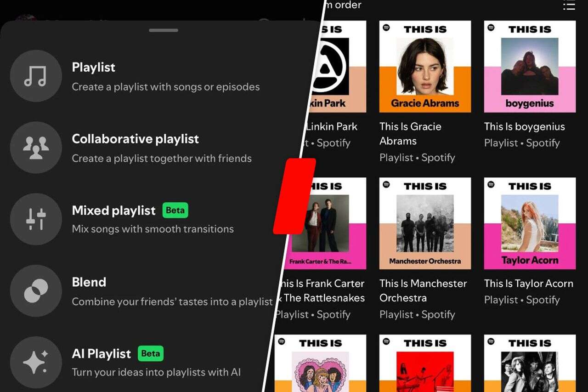
Task: Select the Mixed playlist sliders icon
Action: [x=36, y=219]
